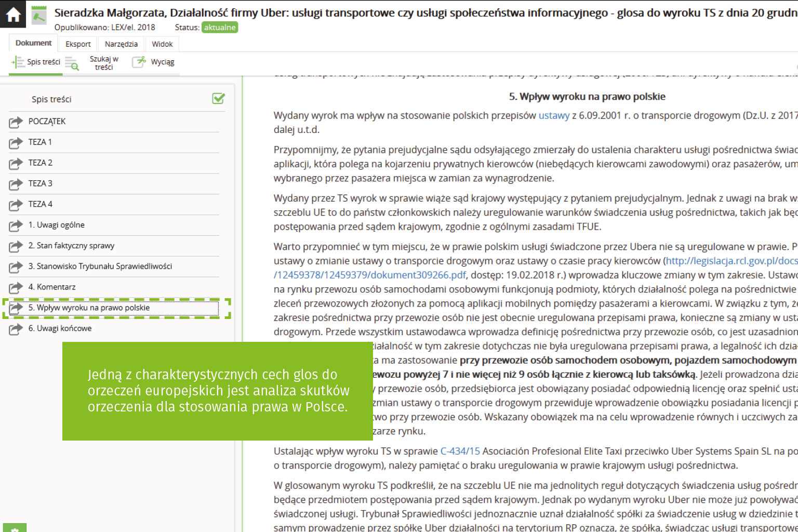The width and height of the screenshot is (798, 532).
Task: Open Spis treści toolbar button
Action: pyautogui.click(x=36, y=62)
